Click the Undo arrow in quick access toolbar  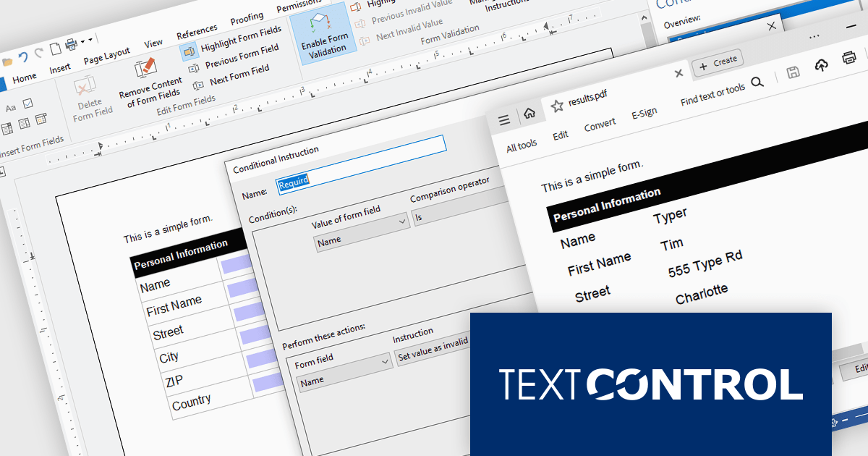click(x=23, y=57)
